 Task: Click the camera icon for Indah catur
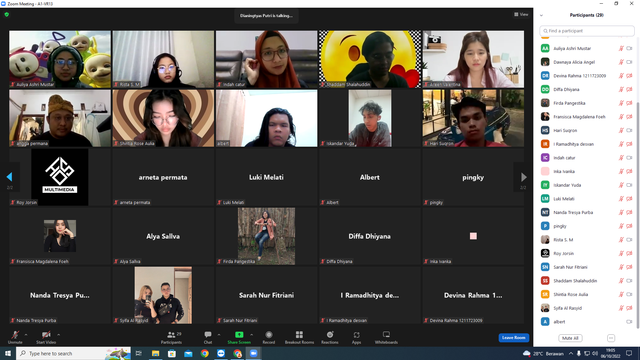pos(629,158)
